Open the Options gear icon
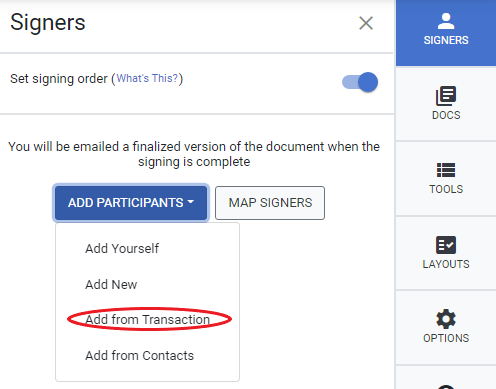Viewport: 496px width, 389px height. [x=446, y=319]
